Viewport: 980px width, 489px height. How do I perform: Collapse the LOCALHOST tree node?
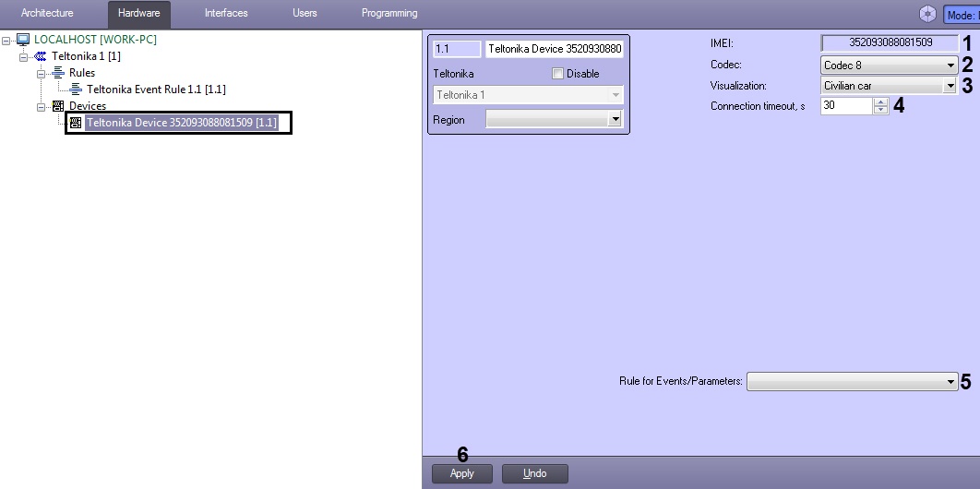click(6, 40)
